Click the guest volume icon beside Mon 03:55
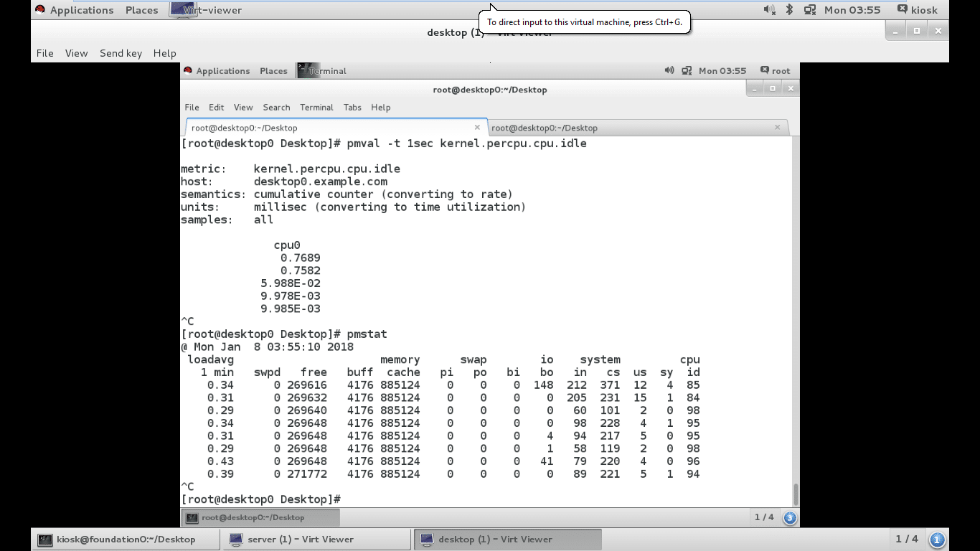The image size is (980, 551). [x=669, y=70]
